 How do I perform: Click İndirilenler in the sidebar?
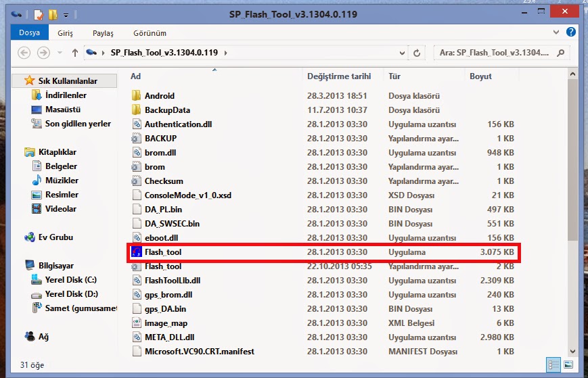click(66, 95)
